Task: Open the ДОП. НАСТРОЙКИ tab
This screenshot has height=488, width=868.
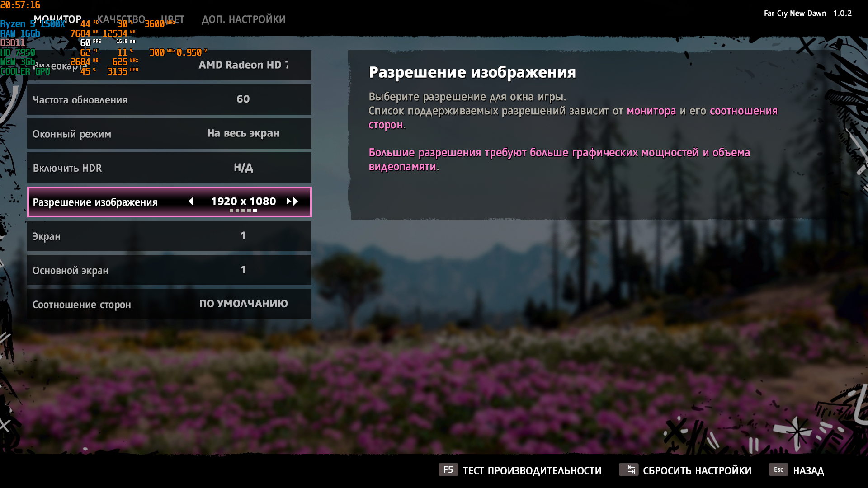Action: (243, 19)
